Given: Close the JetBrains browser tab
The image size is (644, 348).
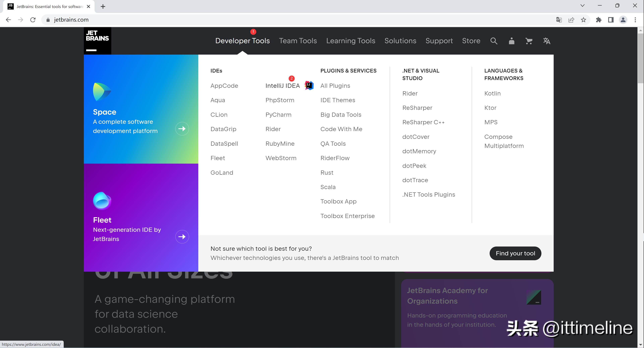Looking at the screenshot, I should 89,7.
